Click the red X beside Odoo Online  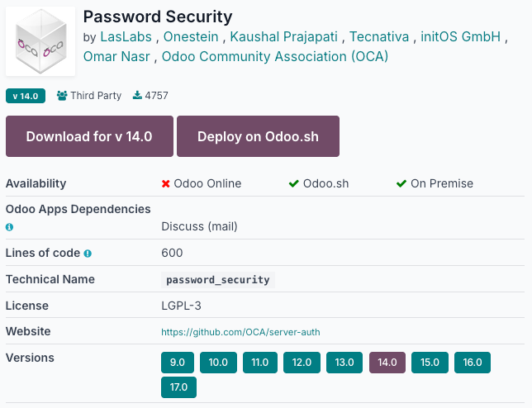[166, 183]
